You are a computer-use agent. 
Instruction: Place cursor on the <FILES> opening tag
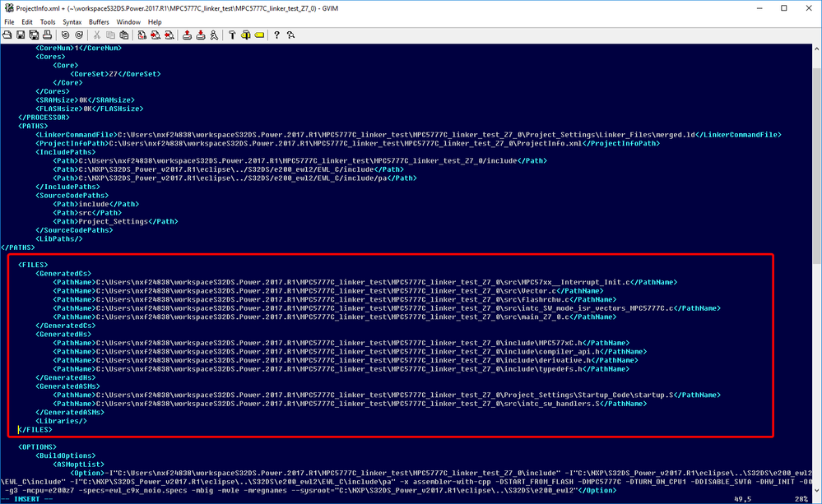click(x=33, y=265)
